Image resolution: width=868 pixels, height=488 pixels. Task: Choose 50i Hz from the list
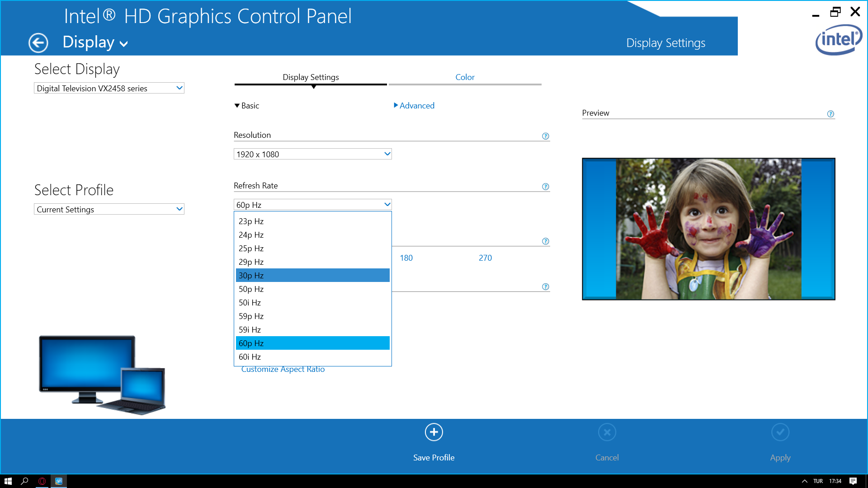pos(312,302)
